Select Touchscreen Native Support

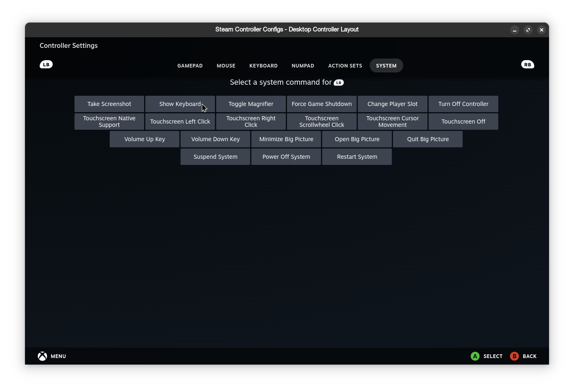[109, 122]
